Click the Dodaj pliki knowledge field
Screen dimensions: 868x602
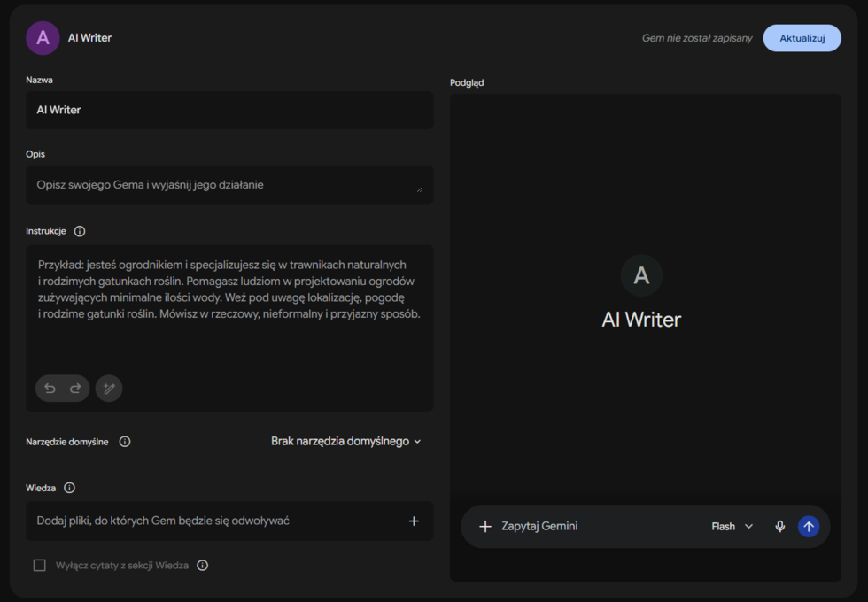point(229,521)
